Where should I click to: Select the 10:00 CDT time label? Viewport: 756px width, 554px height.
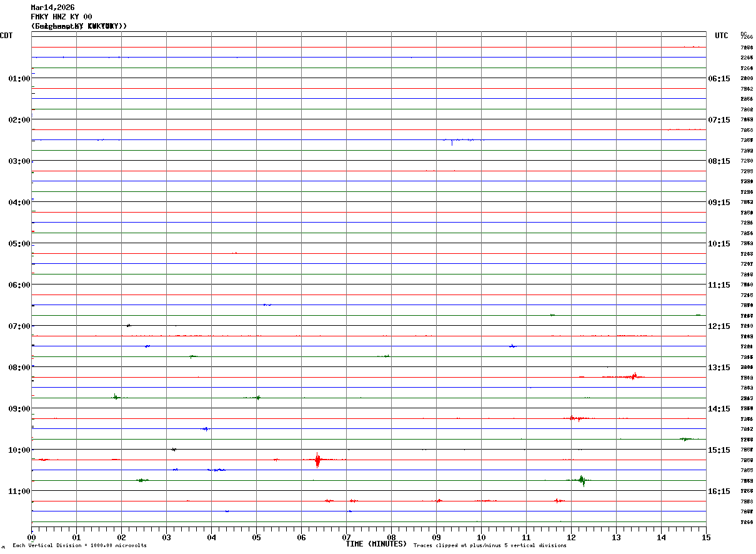click(19, 450)
